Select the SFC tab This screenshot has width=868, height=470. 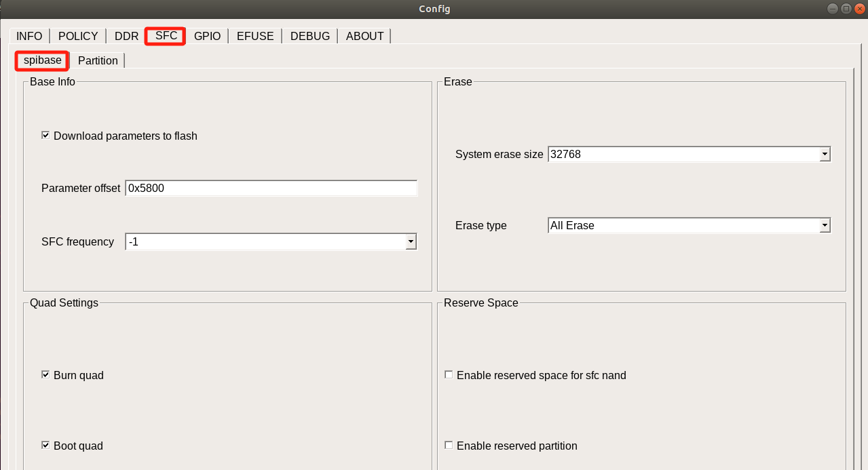point(166,35)
